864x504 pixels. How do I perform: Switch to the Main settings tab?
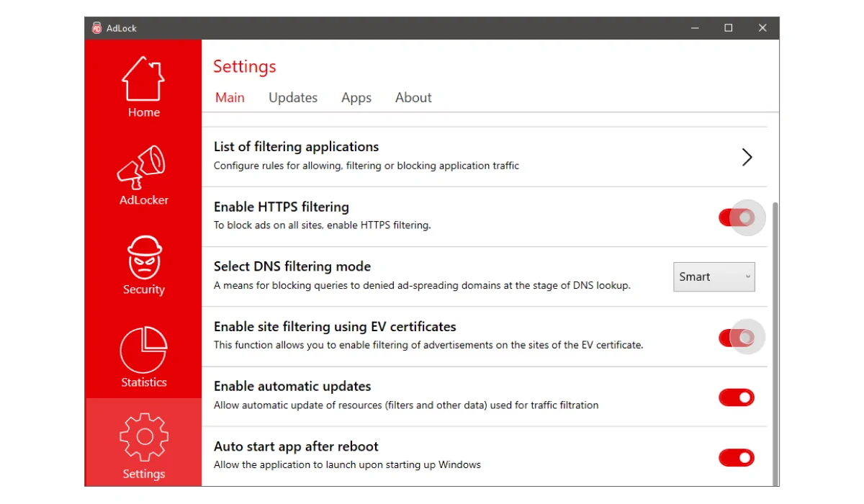click(230, 98)
